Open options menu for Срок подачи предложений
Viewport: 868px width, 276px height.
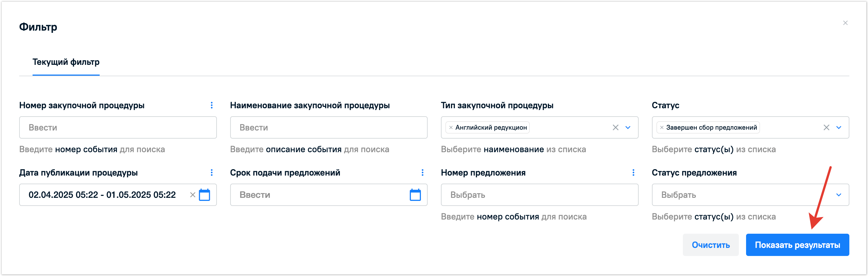(x=422, y=173)
